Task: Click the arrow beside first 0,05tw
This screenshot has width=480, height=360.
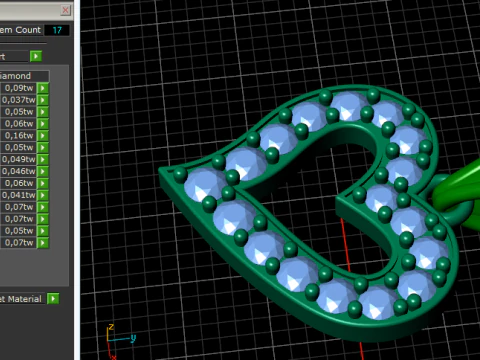Action: pos(43,112)
